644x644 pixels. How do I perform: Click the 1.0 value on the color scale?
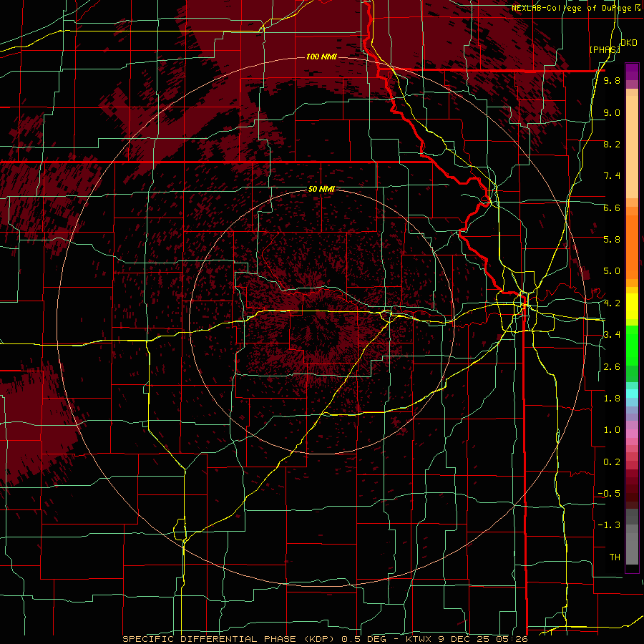[612, 430]
